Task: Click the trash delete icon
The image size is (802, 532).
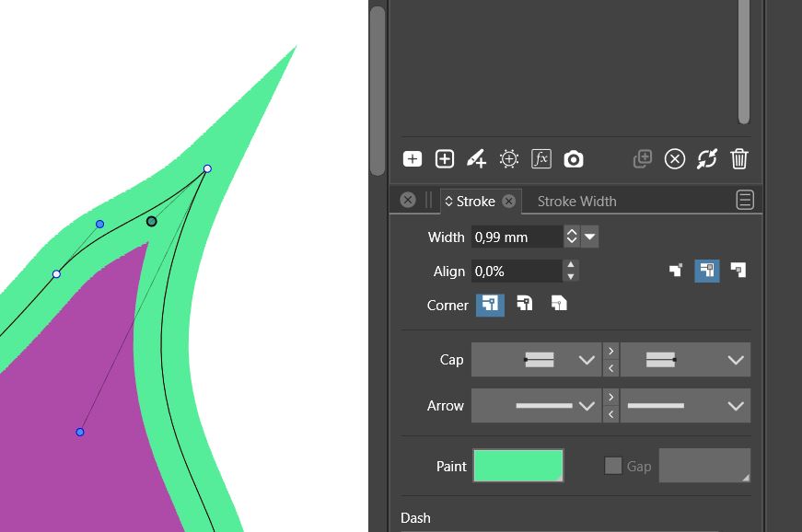Action: tap(738, 159)
